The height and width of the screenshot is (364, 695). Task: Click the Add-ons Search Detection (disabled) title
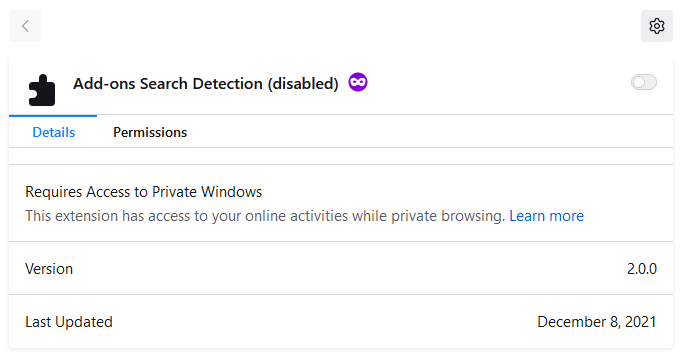click(x=206, y=83)
